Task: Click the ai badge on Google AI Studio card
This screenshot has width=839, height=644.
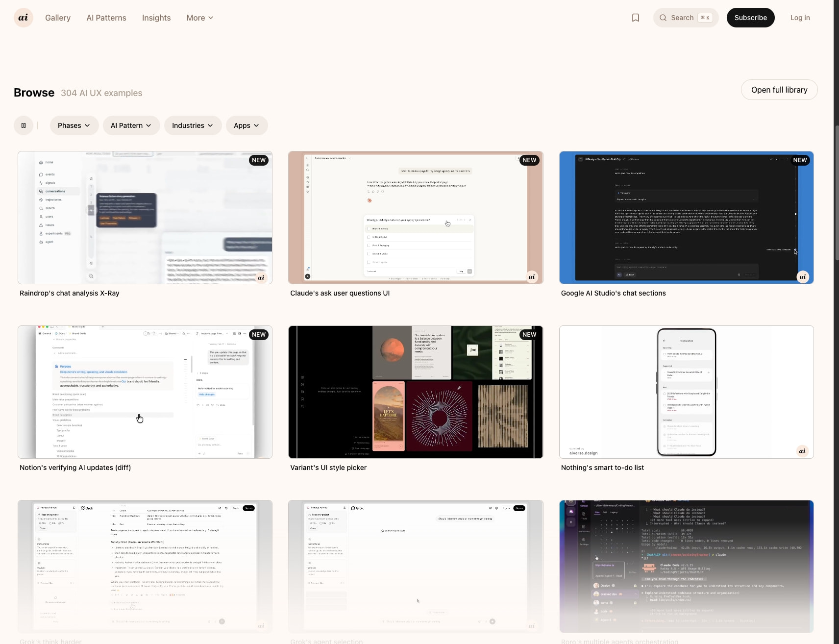Action: 802,277
